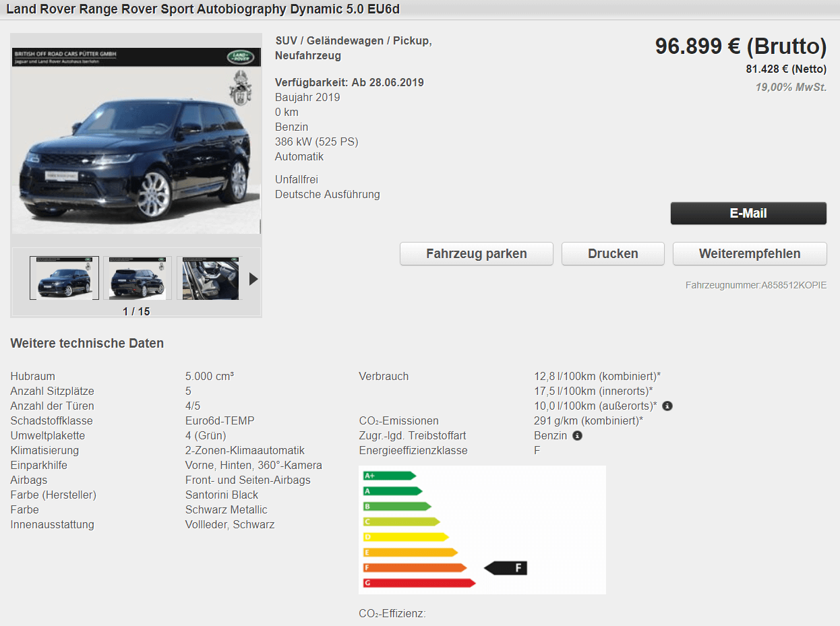Screen dimensions: 840x626
Task: Click the 291 g/km CO₂ emissions value
Action: coord(589,421)
